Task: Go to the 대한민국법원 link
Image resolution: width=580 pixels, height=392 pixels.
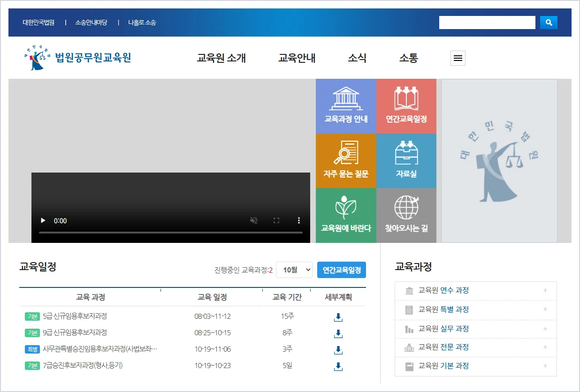Action: pyautogui.click(x=38, y=23)
